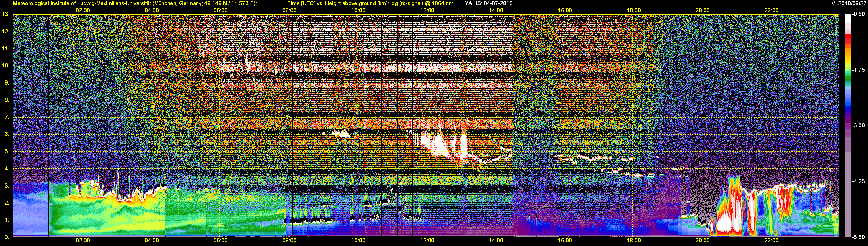The width and height of the screenshot is (868, 246).
Task: Click the 0. km height axis label
Action: click(7, 237)
